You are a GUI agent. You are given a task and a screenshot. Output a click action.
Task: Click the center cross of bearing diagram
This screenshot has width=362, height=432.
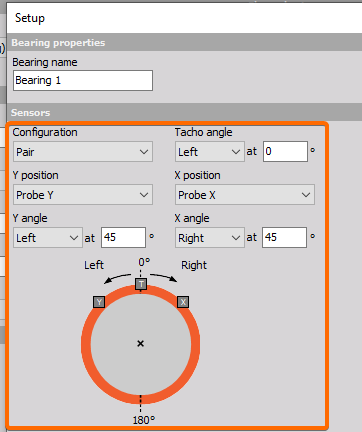(140, 343)
